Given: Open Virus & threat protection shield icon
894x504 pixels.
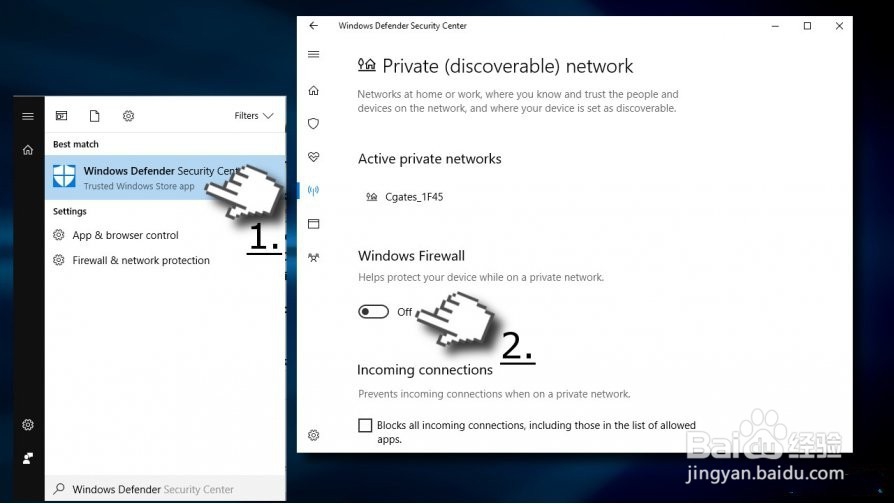Looking at the screenshot, I should (314, 124).
